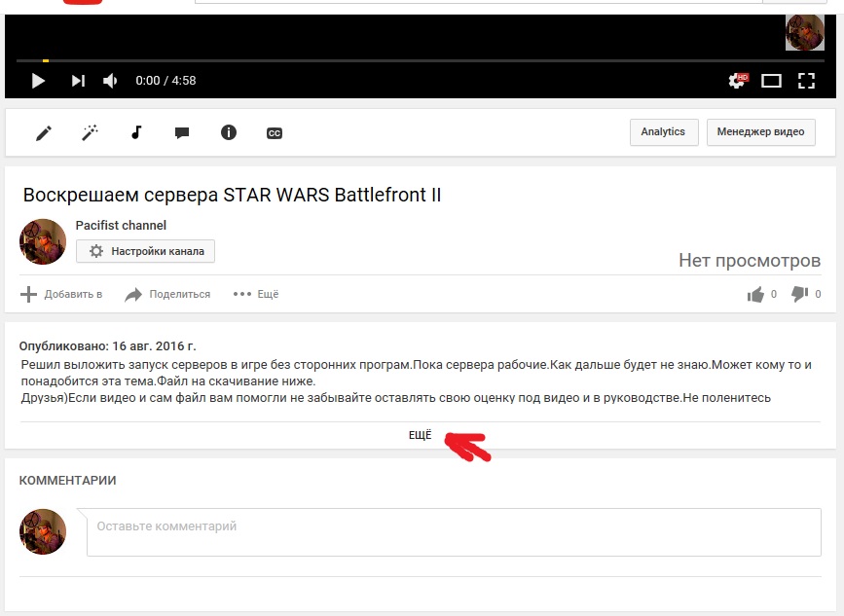The height and width of the screenshot is (616, 844).
Task: Expand description with ЕЩЁ
Action: (420, 435)
